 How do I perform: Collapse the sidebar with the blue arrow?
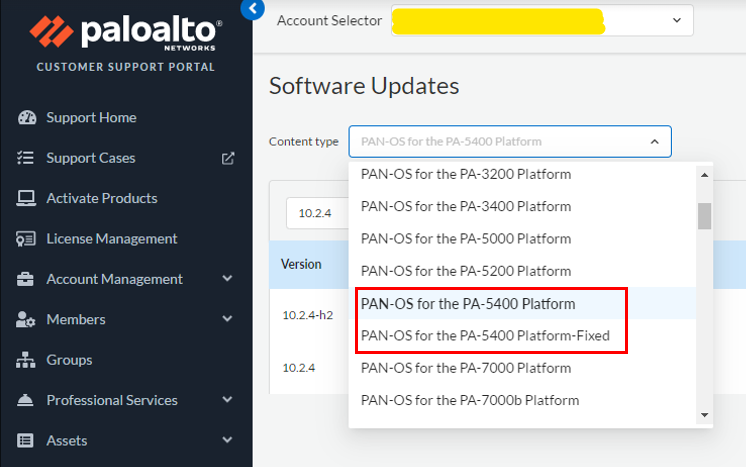[253, 9]
